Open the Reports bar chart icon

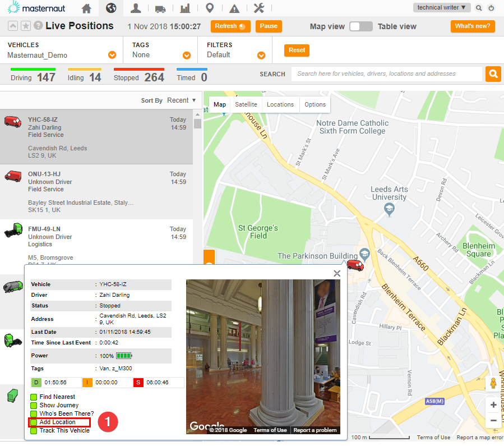click(x=185, y=8)
